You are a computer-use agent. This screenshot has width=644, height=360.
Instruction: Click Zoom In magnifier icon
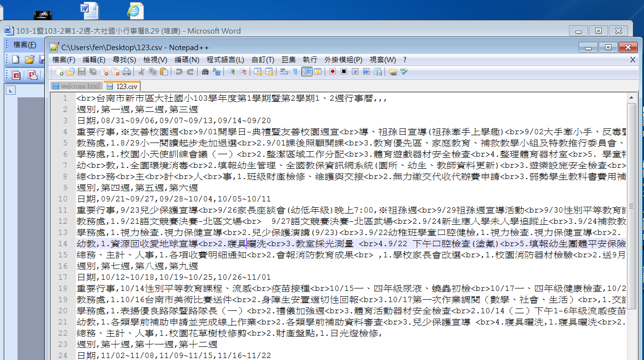(231, 72)
